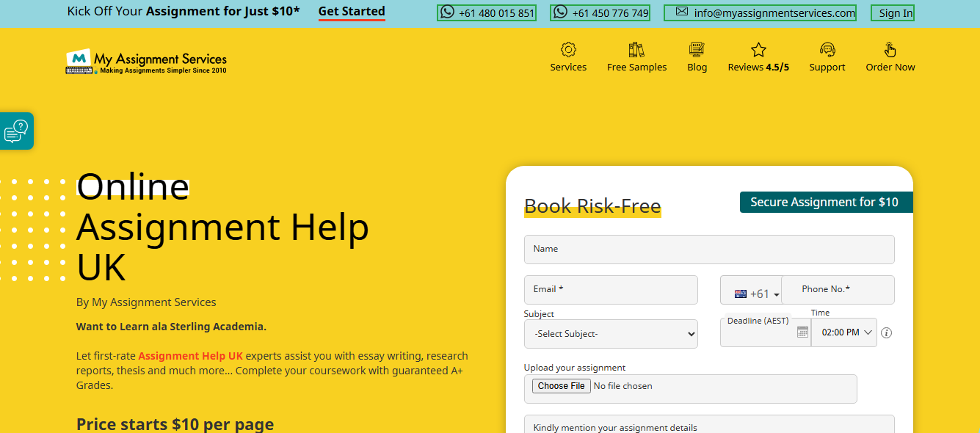Open Free Samples books icon
Screen dimensions: 980x433
(x=636, y=50)
